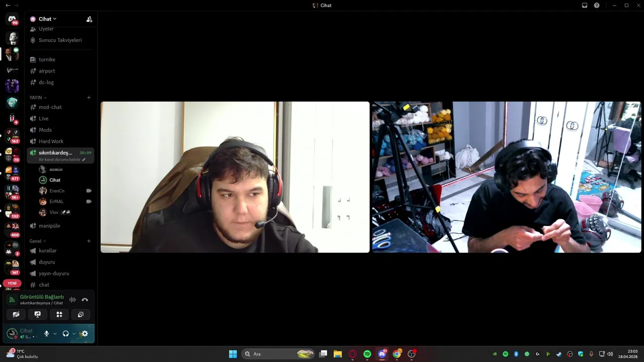
Task: Join the Mods voice channel
Action: [x=60, y=130]
